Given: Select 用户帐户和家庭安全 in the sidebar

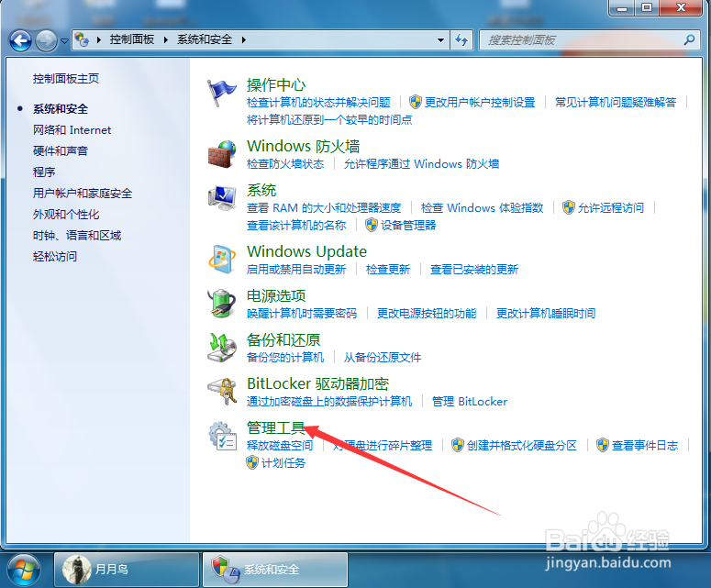Looking at the screenshot, I should pos(82,194).
